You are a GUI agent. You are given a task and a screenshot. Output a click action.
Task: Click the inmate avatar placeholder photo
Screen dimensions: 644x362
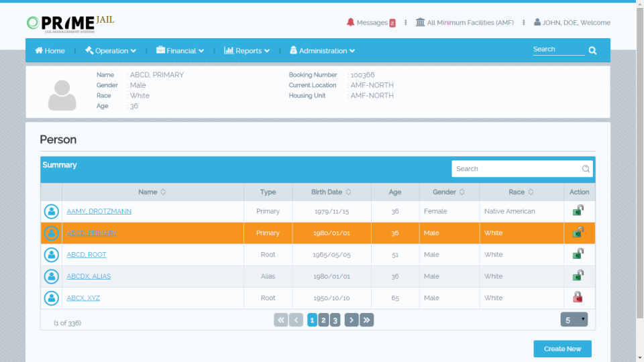[x=62, y=95]
